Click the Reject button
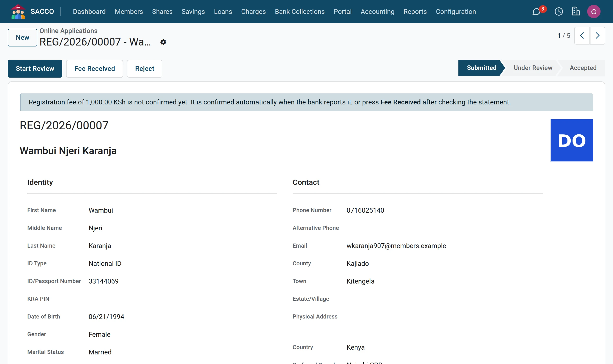The height and width of the screenshot is (364, 613). [x=145, y=69]
